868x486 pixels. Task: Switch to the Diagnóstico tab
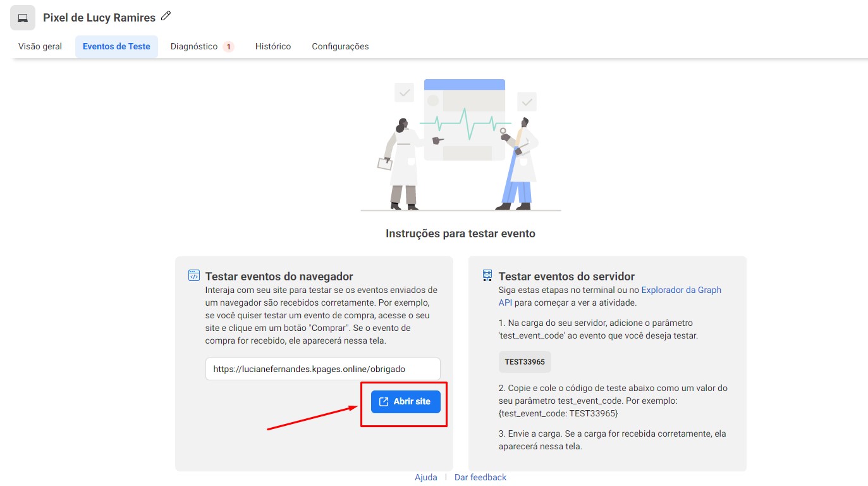[x=194, y=47]
